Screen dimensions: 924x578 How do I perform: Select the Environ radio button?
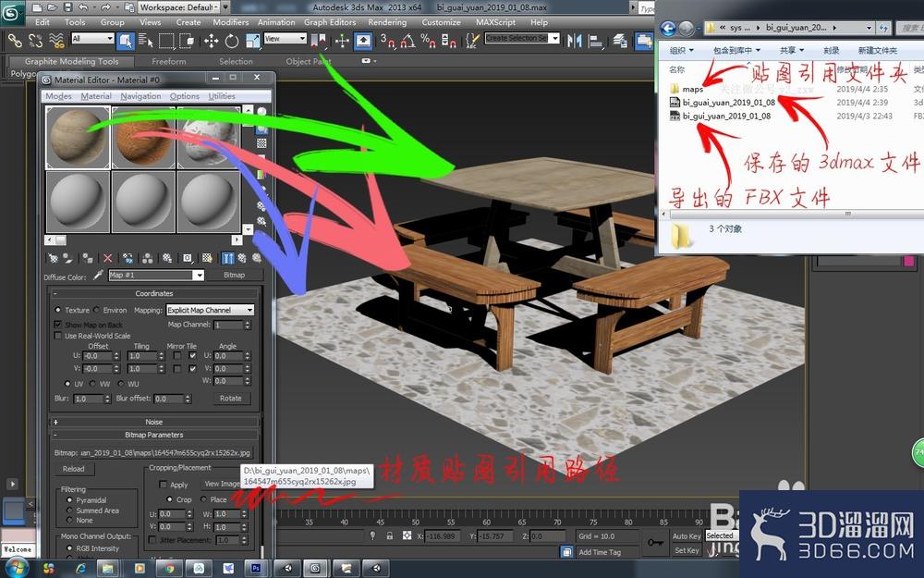click(x=97, y=310)
